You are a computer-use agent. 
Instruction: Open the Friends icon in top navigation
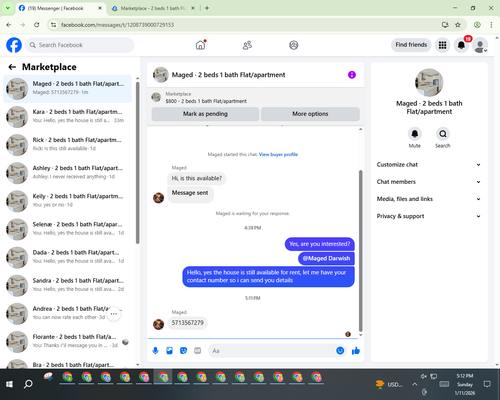247,45
